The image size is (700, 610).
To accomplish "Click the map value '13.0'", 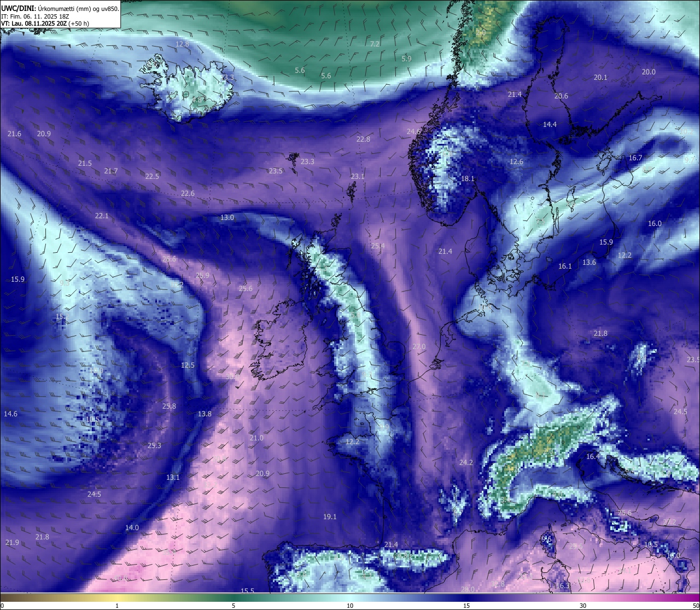I will tap(227, 218).
